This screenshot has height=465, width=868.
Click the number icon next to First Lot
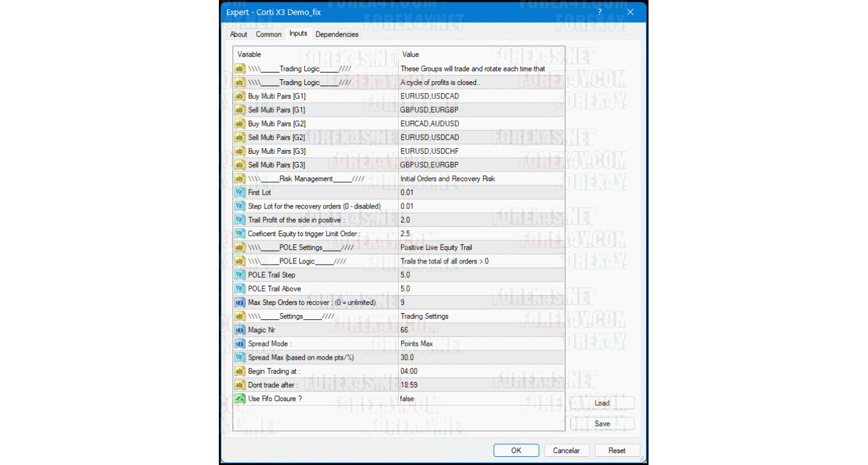239,192
